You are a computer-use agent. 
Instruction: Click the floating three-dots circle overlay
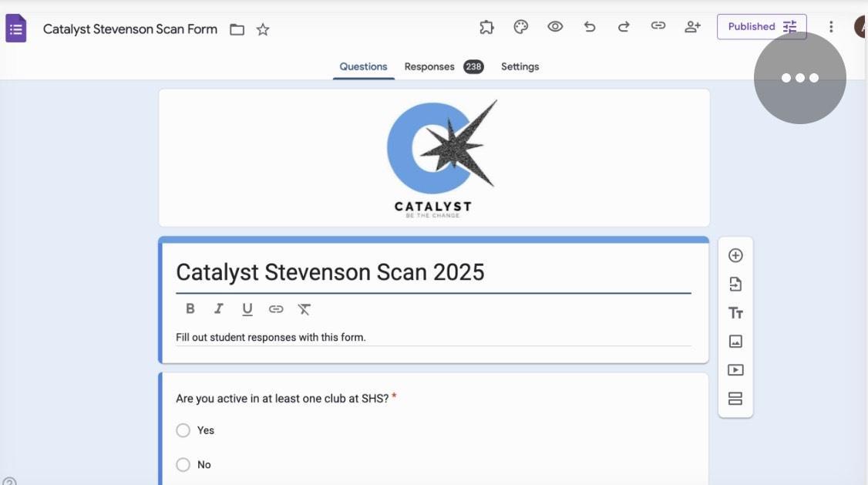pos(800,78)
